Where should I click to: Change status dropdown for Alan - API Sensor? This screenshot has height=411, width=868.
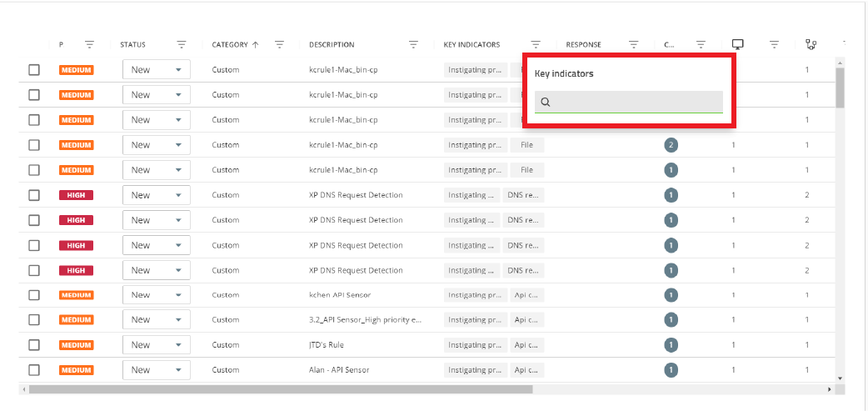pyautogui.click(x=157, y=370)
